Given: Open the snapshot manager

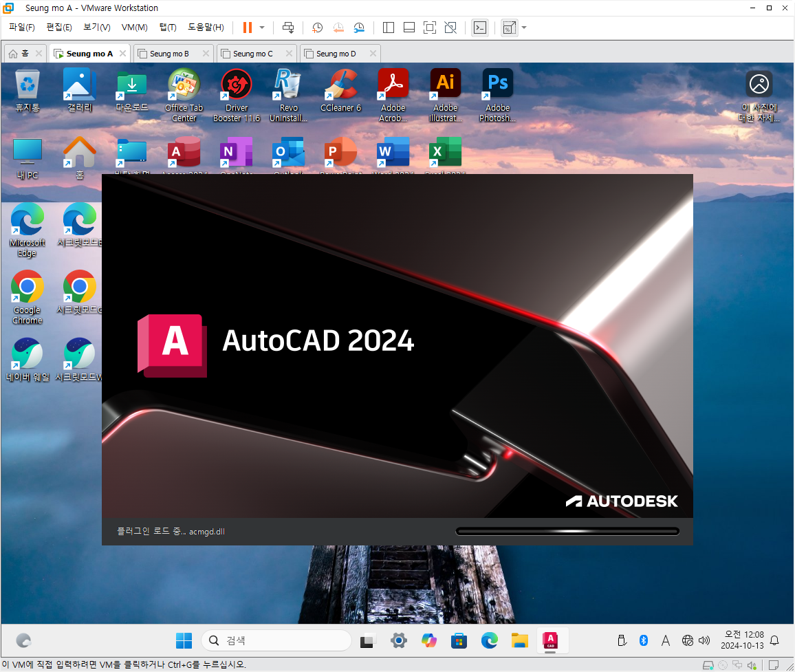Looking at the screenshot, I should click(x=359, y=28).
